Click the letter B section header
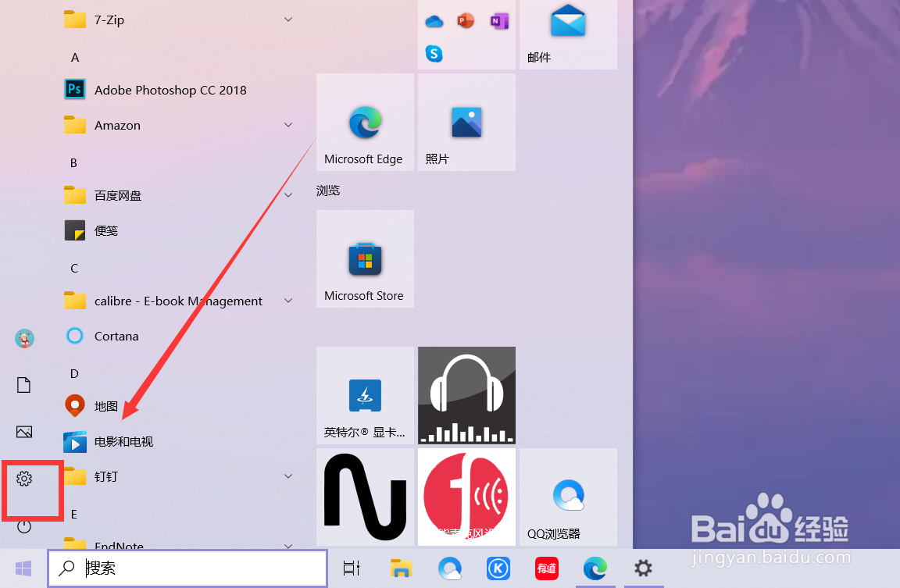 (x=73, y=163)
